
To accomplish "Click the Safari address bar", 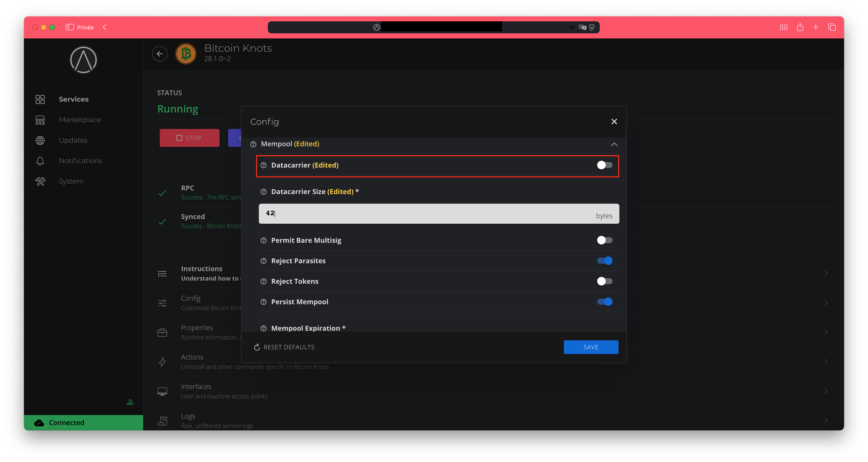I will click(433, 27).
